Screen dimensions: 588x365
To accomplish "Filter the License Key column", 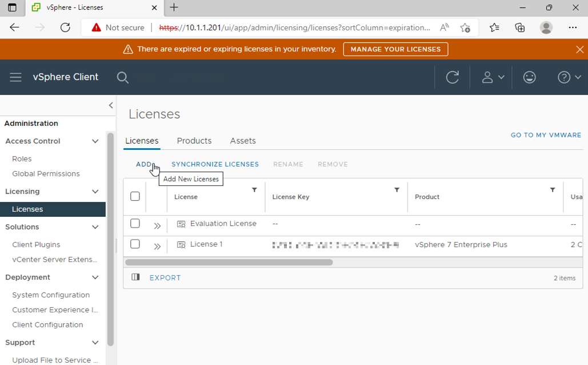I will [397, 190].
